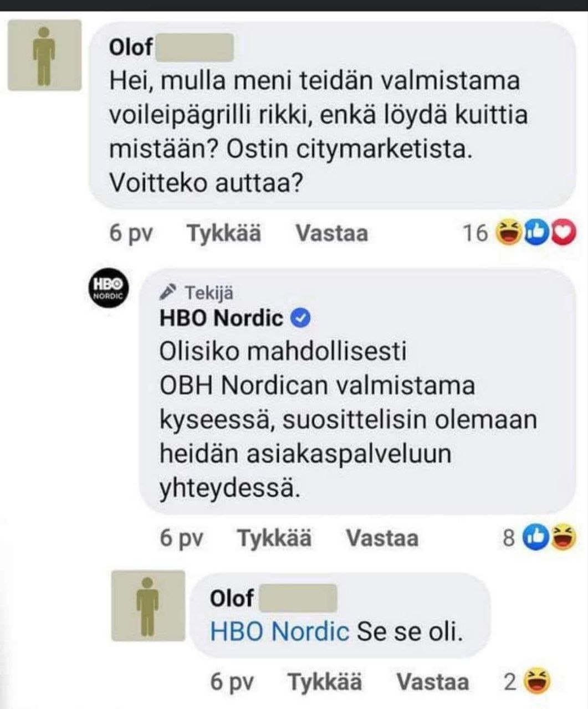Image resolution: width=588 pixels, height=709 pixels.
Task: Open Olof's profile from the first comment name
Action: tap(131, 48)
